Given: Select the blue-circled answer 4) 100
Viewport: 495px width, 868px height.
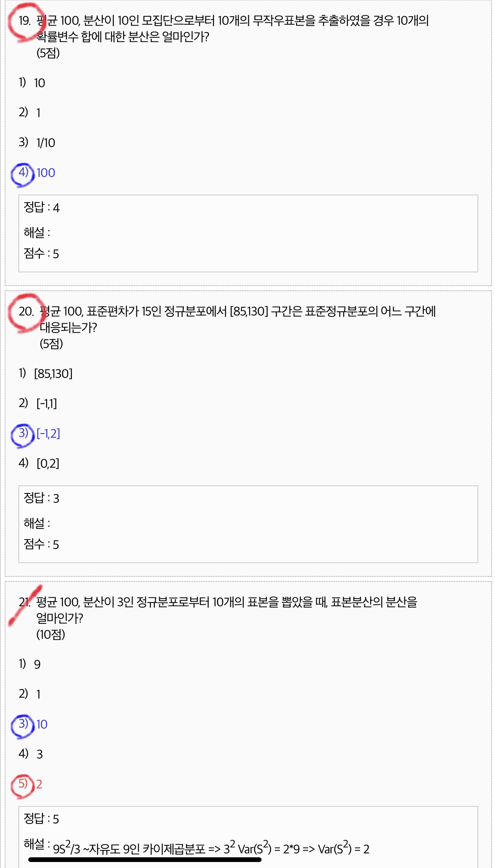Looking at the screenshot, I should [45, 173].
